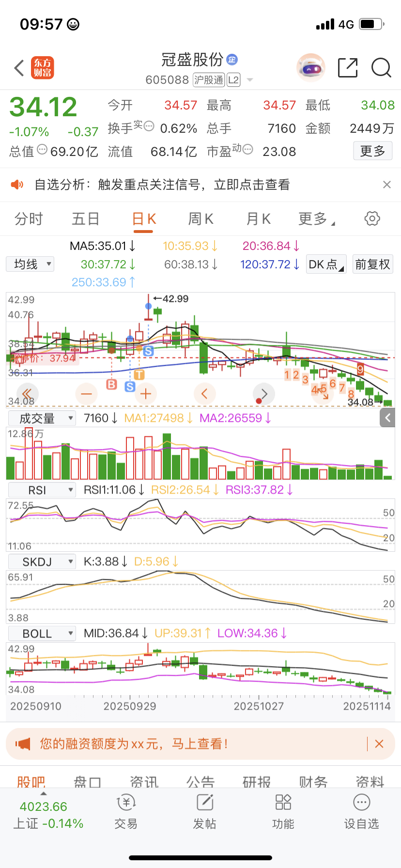Switch to the 月K tab
401x868 pixels.
point(258,219)
